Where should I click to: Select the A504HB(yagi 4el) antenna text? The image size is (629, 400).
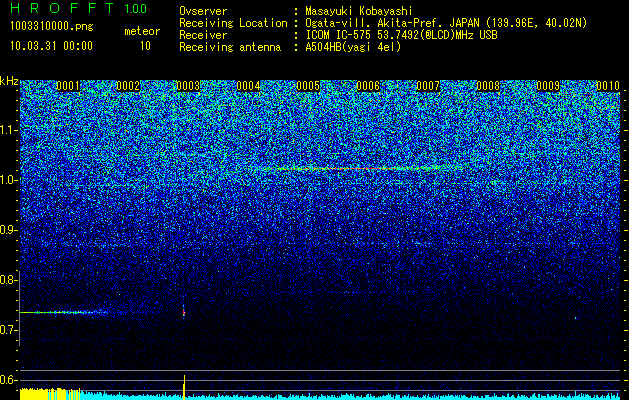click(x=353, y=47)
